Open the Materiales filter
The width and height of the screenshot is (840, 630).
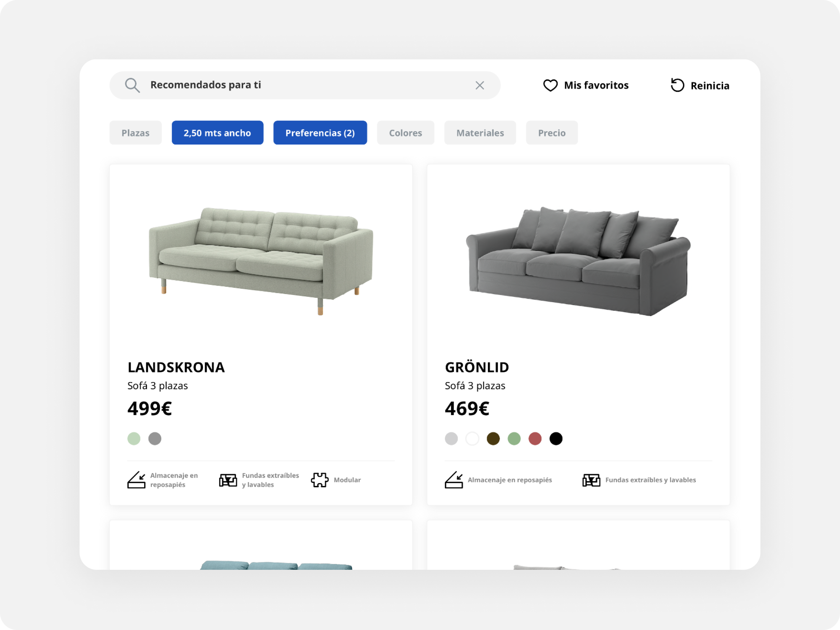click(x=480, y=133)
